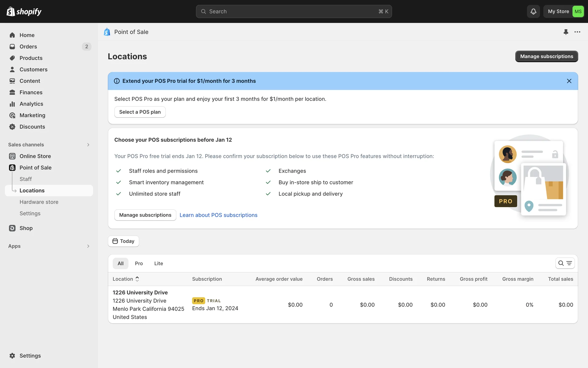Image resolution: width=588 pixels, height=368 pixels.
Task: Open the Shop sales channel
Action: [26, 228]
